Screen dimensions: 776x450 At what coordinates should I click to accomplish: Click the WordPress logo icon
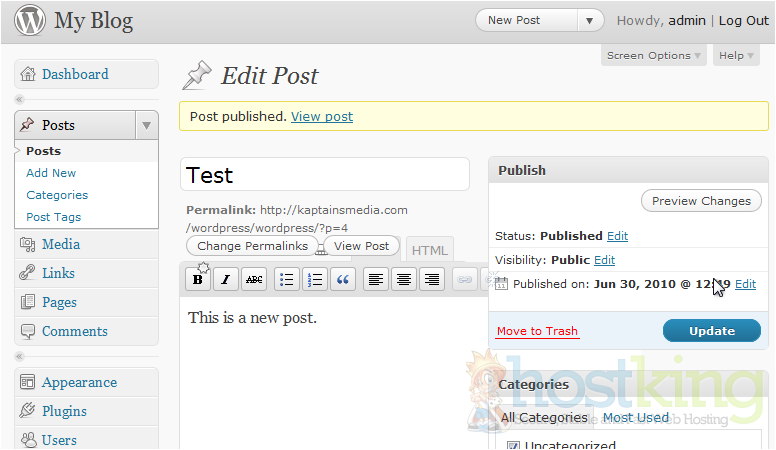pyautogui.click(x=30, y=20)
